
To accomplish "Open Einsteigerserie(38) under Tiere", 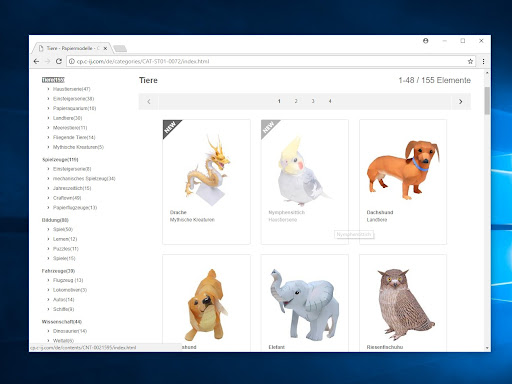I will coord(73,99).
